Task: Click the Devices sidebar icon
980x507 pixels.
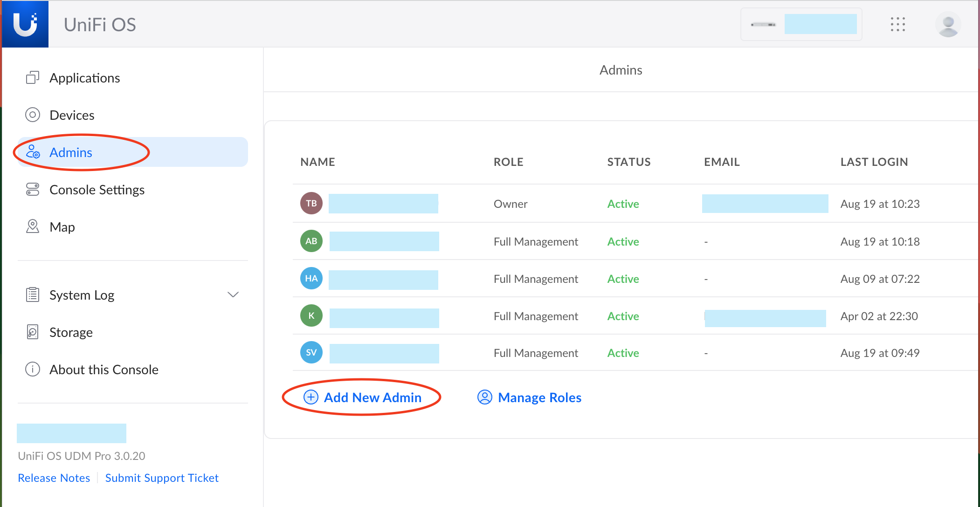Action: pyautogui.click(x=33, y=115)
